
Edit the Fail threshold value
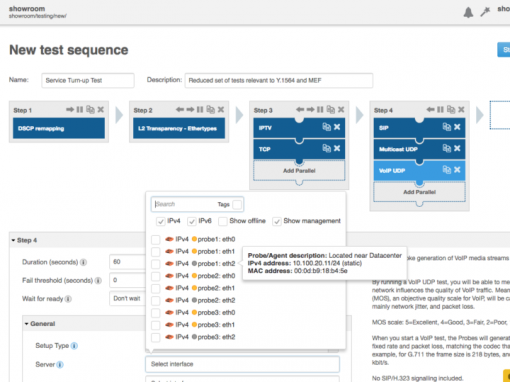(128, 280)
